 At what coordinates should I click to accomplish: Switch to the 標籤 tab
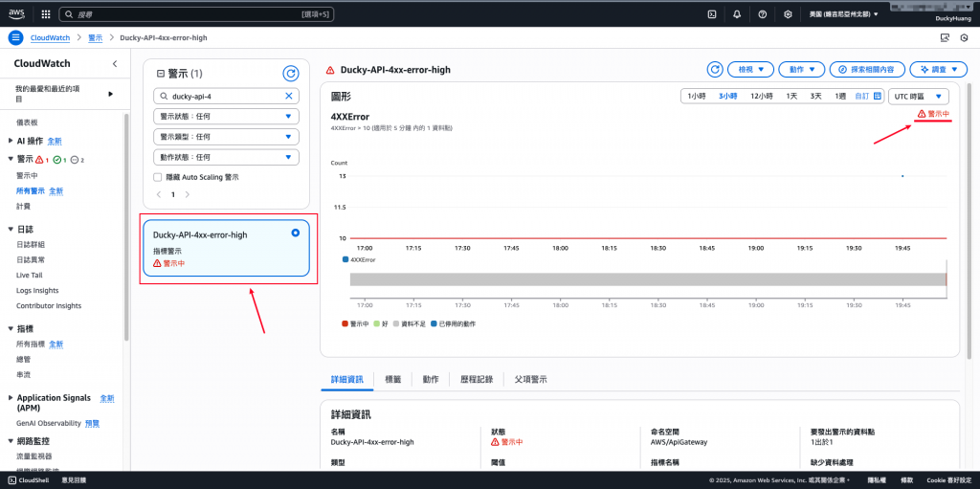393,379
